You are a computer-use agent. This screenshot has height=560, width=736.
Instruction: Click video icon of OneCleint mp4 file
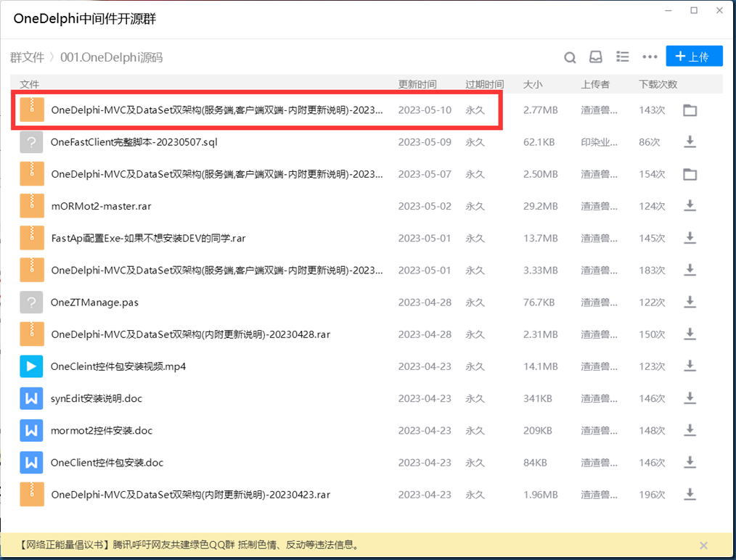click(x=31, y=366)
